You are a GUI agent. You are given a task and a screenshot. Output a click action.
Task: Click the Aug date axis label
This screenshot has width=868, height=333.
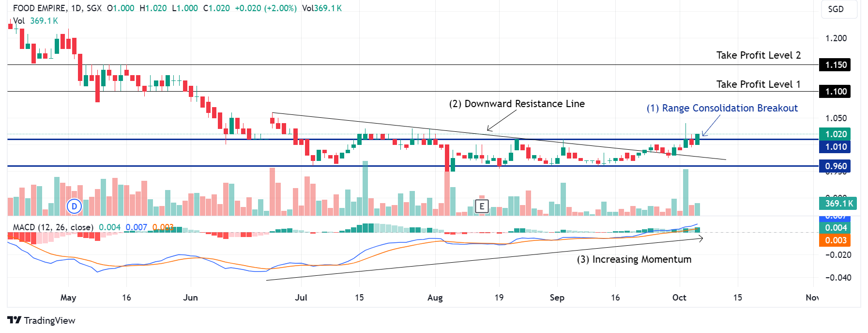click(x=435, y=298)
